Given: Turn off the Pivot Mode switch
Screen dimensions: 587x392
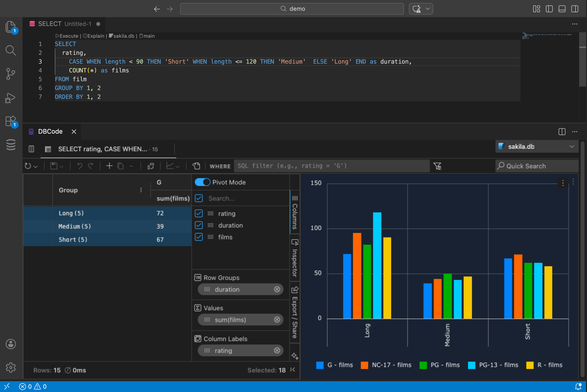Looking at the screenshot, I should (202, 182).
